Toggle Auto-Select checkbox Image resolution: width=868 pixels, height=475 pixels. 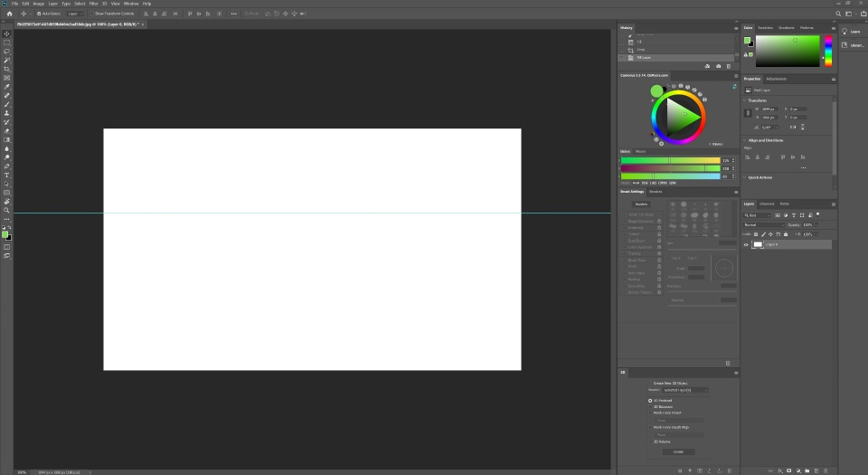click(x=39, y=14)
